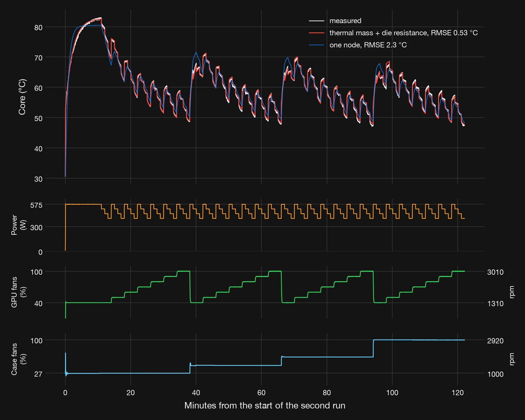Click the 70 tick on the Core axis
The width and height of the screenshot is (525, 420).
(38, 58)
